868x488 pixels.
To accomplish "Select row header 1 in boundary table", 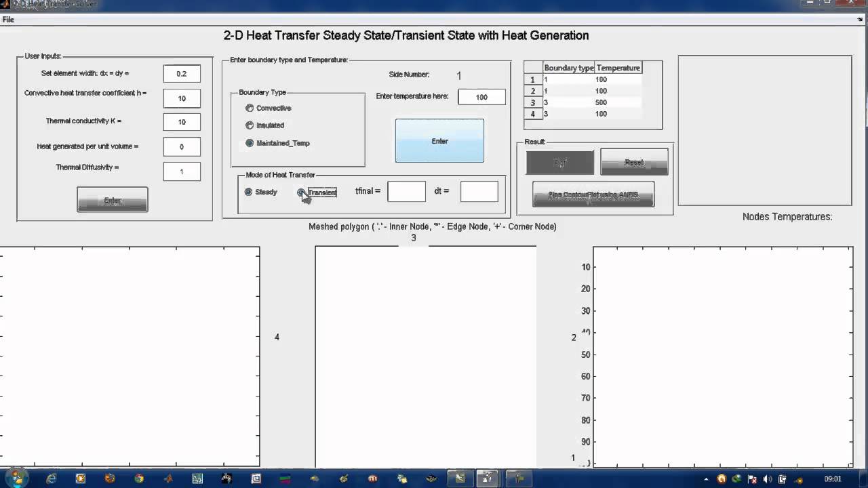I will point(533,79).
